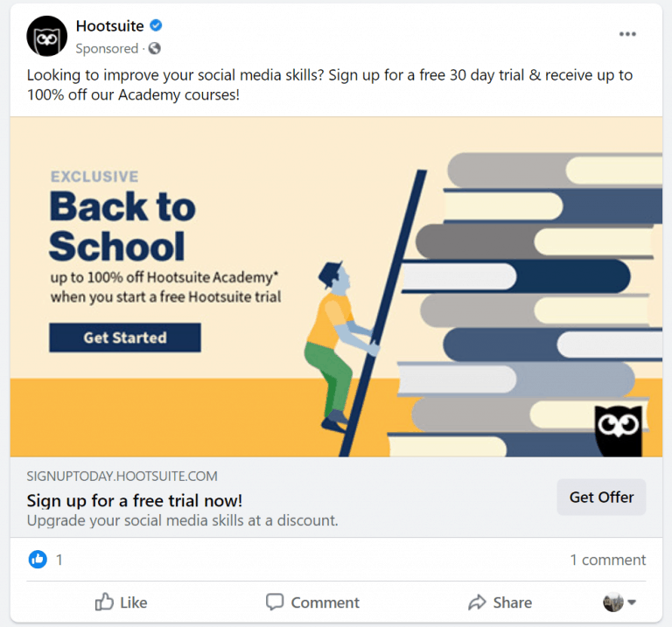Click 'Sign up for a free trial now!' headline

click(x=135, y=501)
